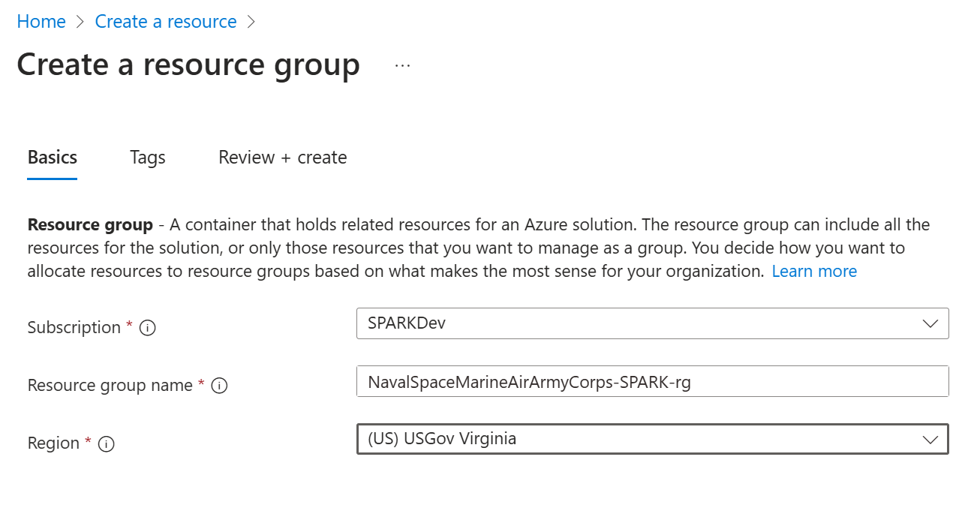
Task: Open the Tags tab
Action: pyautogui.click(x=147, y=158)
